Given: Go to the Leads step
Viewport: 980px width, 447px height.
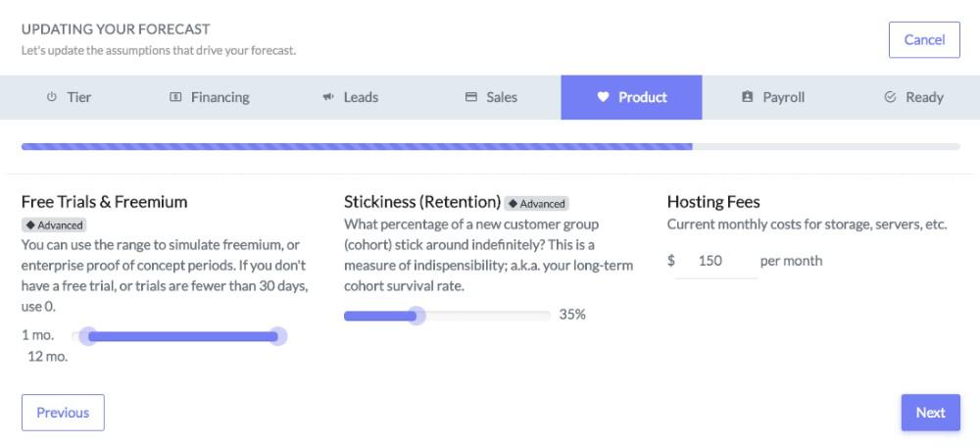Looking at the screenshot, I should pos(351,97).
